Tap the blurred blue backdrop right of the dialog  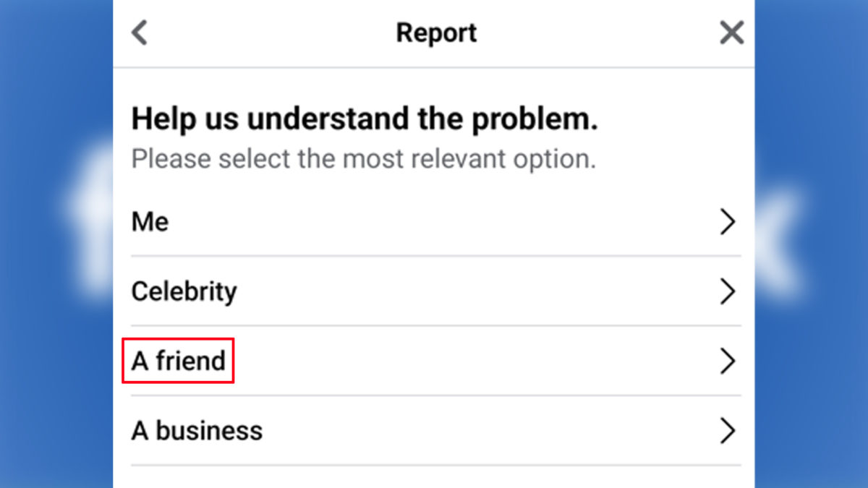[810, 244]
